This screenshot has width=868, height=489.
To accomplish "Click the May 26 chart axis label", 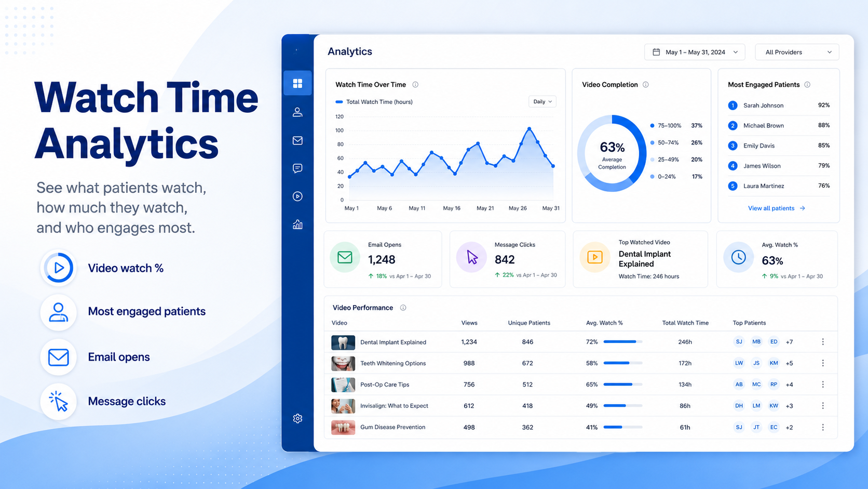I will coord(518,208).
